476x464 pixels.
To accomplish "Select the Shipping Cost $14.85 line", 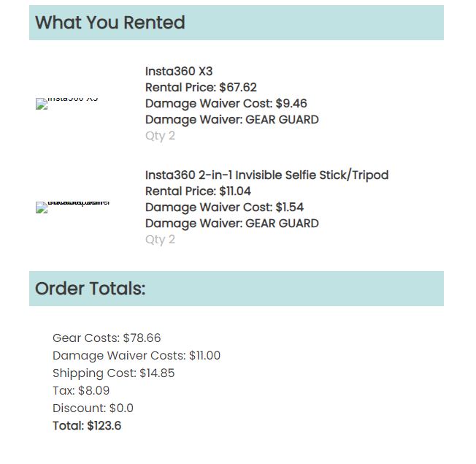I will tap(114, 373).
